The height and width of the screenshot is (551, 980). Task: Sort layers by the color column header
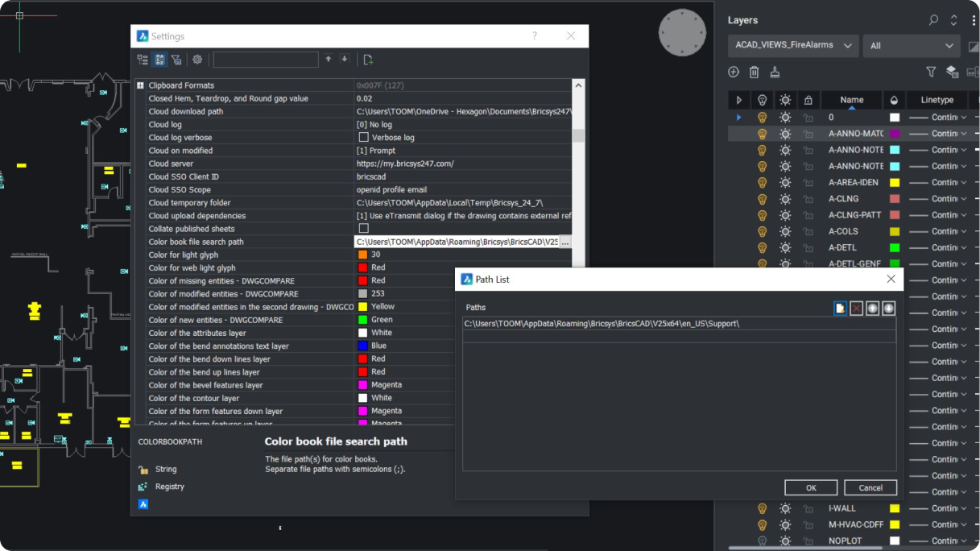click(x=894, y=100)
